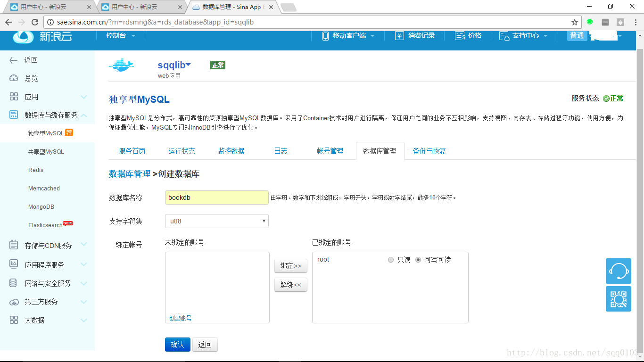Click the site info icon in address bar
644x362 pixels.
pos(51,22)
